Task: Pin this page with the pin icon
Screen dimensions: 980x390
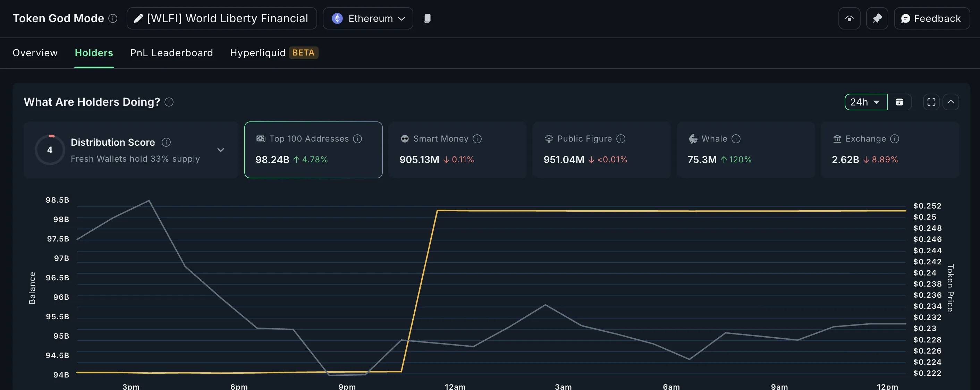Action: click(x=877, y=18)
